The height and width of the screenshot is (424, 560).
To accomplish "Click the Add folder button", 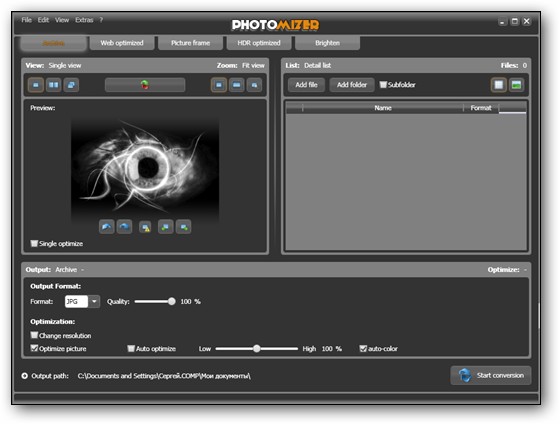I will pos(352,85).
